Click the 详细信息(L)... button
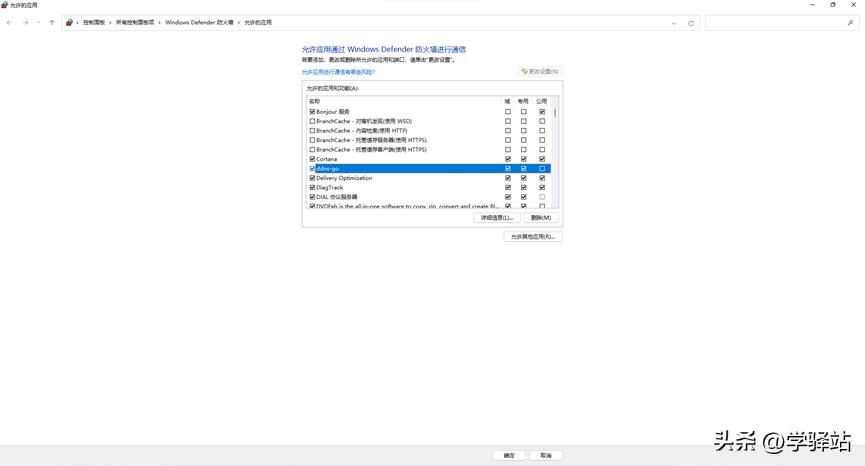The image size is (865, 466). coord(496,218)
